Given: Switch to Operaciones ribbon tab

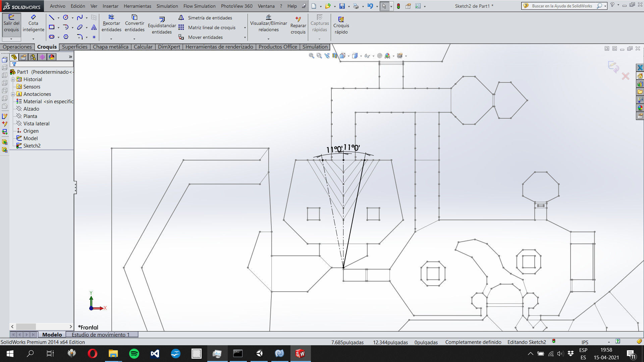Looking at the screenshot, I should 17,47.
